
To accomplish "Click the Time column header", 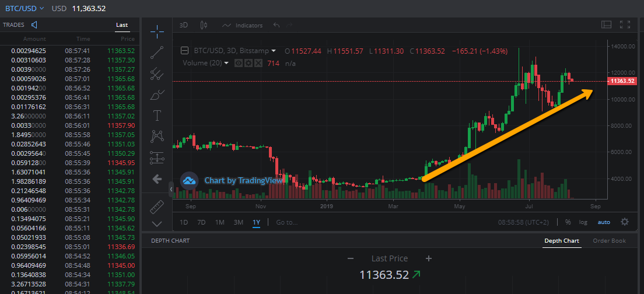I will pyautogui.click(x=83, y=39).
